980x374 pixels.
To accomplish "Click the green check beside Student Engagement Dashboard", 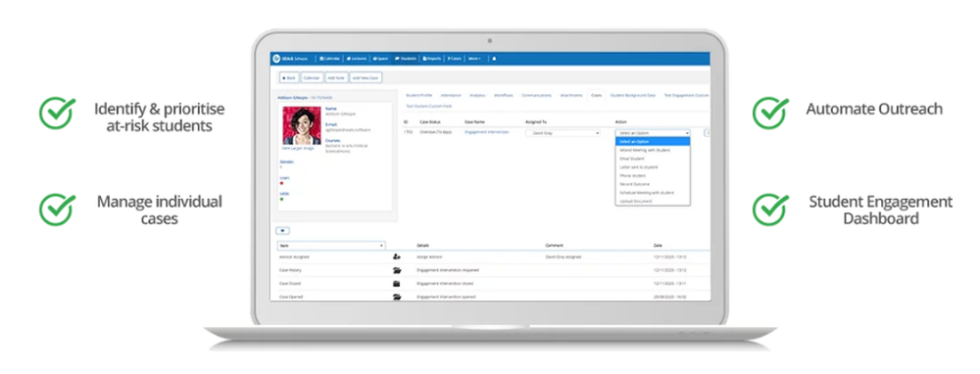I will pyautogui.click(x=770, y=209).
